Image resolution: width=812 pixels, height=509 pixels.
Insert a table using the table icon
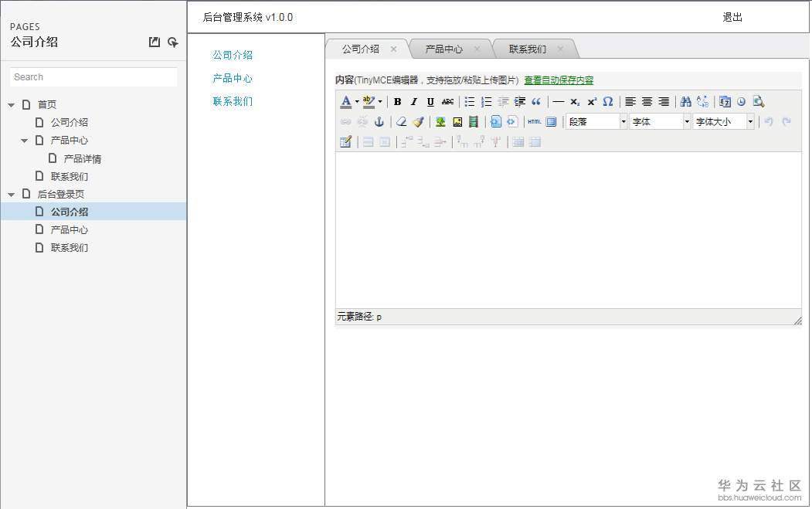point(345,142)
